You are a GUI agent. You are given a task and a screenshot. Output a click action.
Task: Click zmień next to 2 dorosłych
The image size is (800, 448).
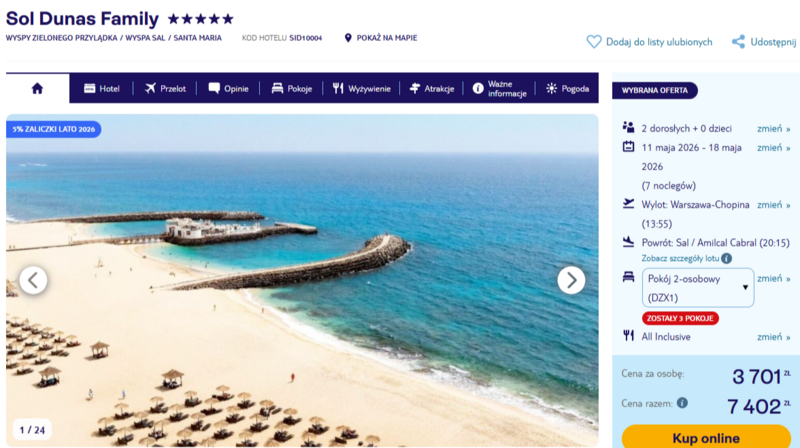(x=773, y=129)
